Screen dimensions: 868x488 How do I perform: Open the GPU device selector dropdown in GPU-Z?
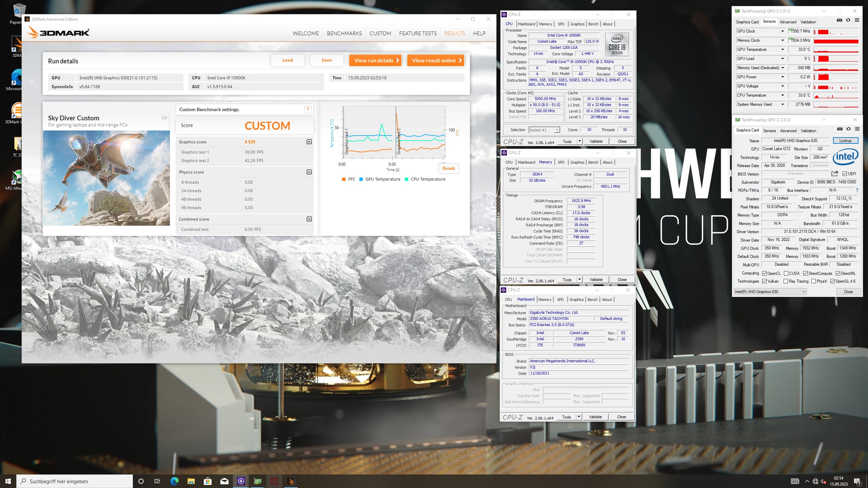coord(770,292)
